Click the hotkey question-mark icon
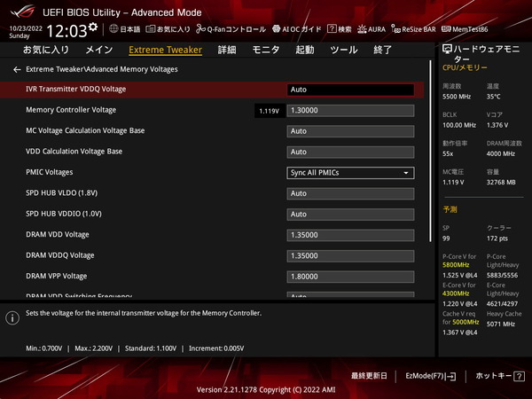Screen dimensions: 532x399 click(x=519, y=376)
